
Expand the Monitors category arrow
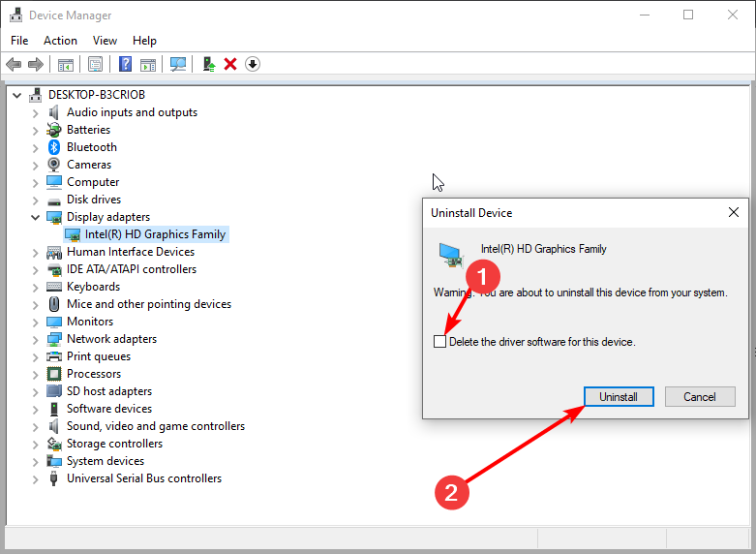[35, 323]
